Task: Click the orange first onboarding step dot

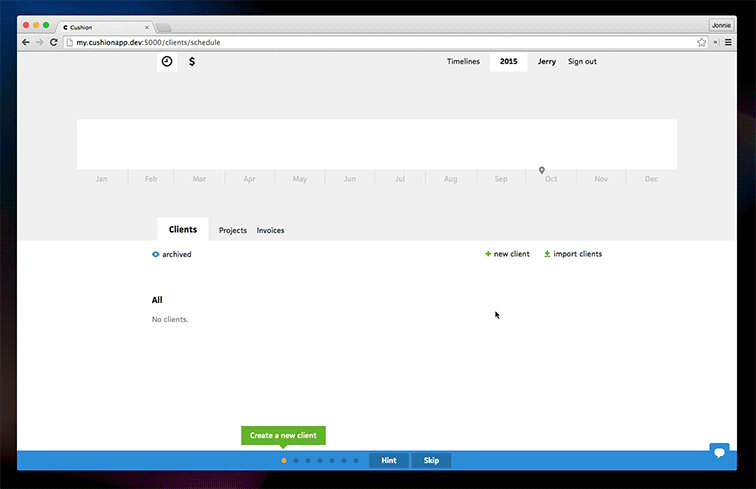Action: [284, 461]
